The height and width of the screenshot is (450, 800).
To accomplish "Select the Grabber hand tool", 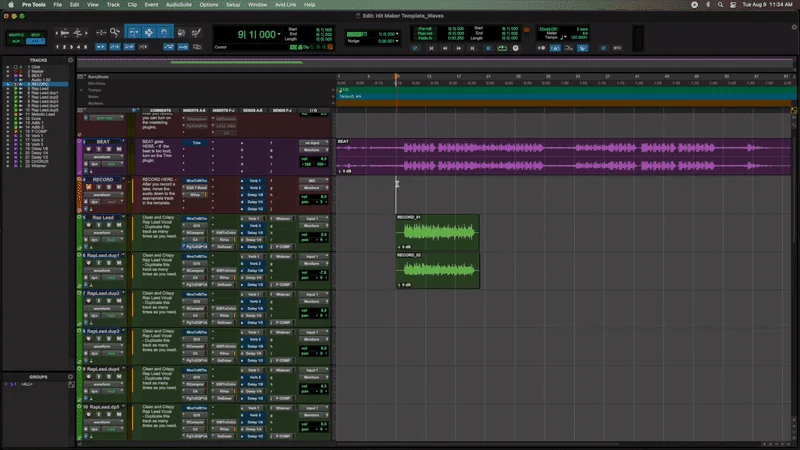I will 162,33.
